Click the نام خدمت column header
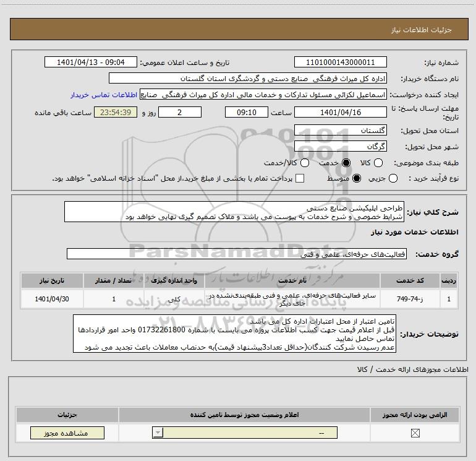The width and height of the screenshot is (476, 461). coord(292,280)
